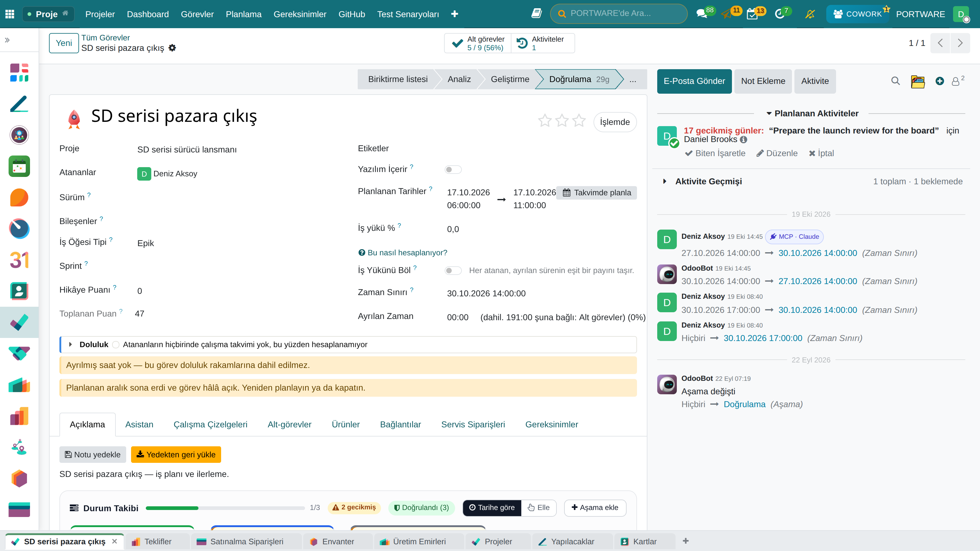
Task: Open the Teklifler bottom tab
Action: coord(157,542)
